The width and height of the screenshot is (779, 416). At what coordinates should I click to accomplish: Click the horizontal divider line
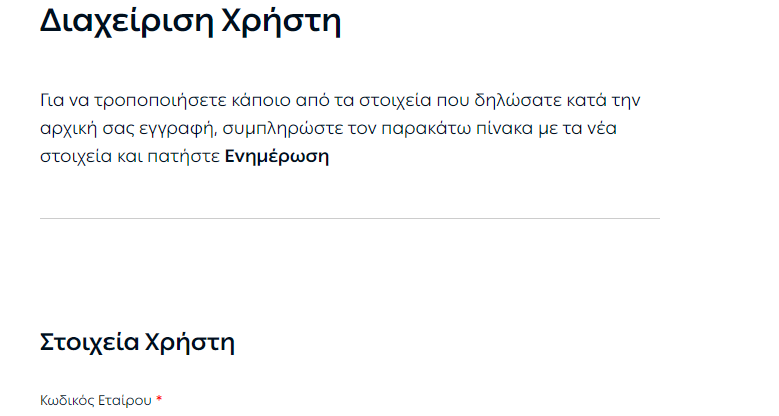pyautogui.click(x=350, y=218)
